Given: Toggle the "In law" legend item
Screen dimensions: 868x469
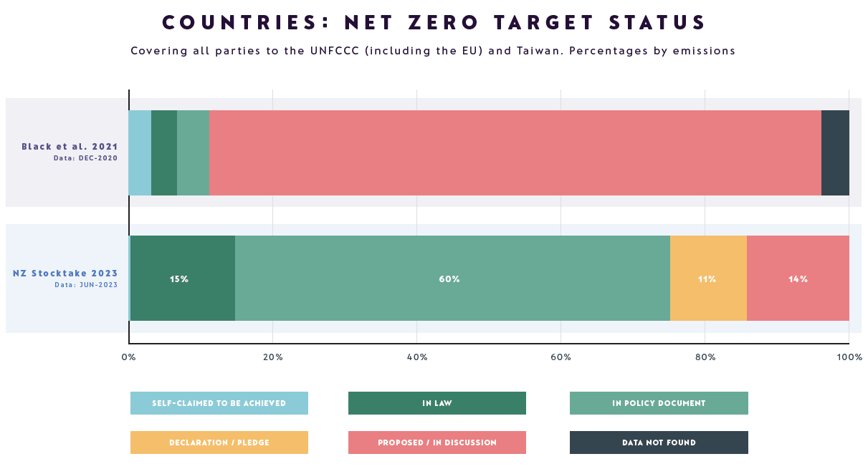Looking at the screenshot, I should tap(437, 403).
